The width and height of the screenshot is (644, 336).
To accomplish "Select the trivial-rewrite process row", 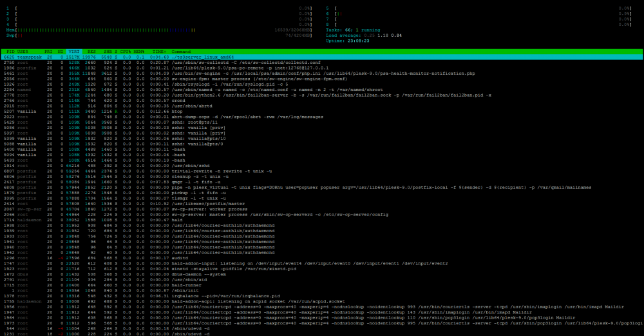I will (x=322, y=171).
